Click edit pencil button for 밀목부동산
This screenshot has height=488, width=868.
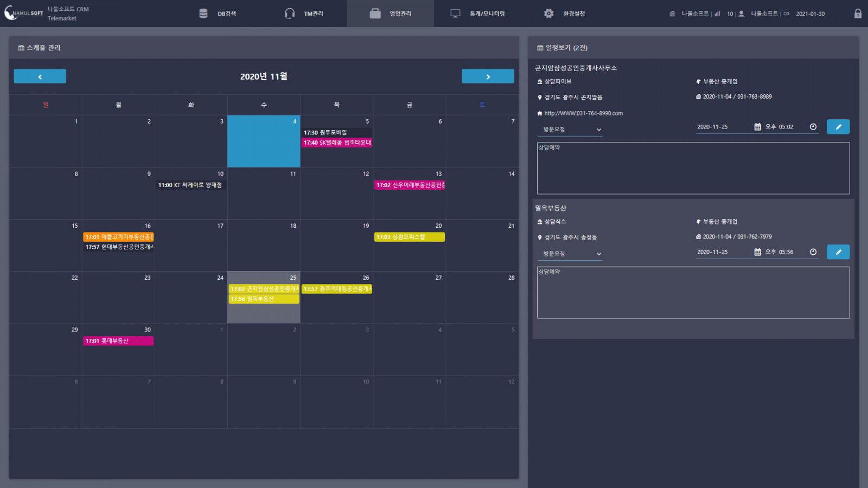pyautogui.click(x=838, y=252)
